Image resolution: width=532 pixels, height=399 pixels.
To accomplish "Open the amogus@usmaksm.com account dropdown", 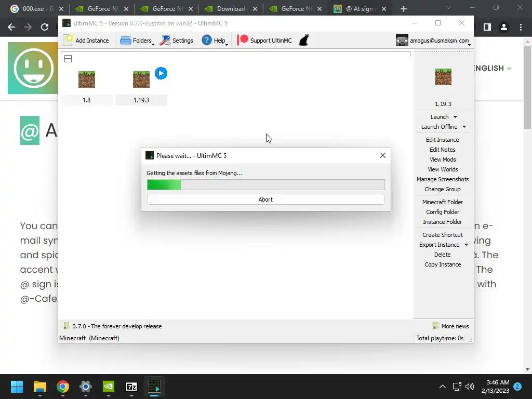I will 433,41.
